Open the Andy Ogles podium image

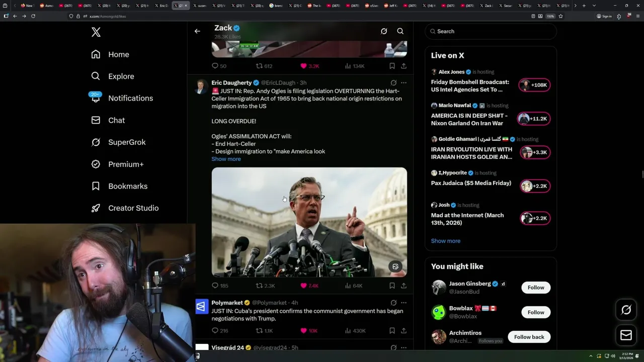[309, 222]
